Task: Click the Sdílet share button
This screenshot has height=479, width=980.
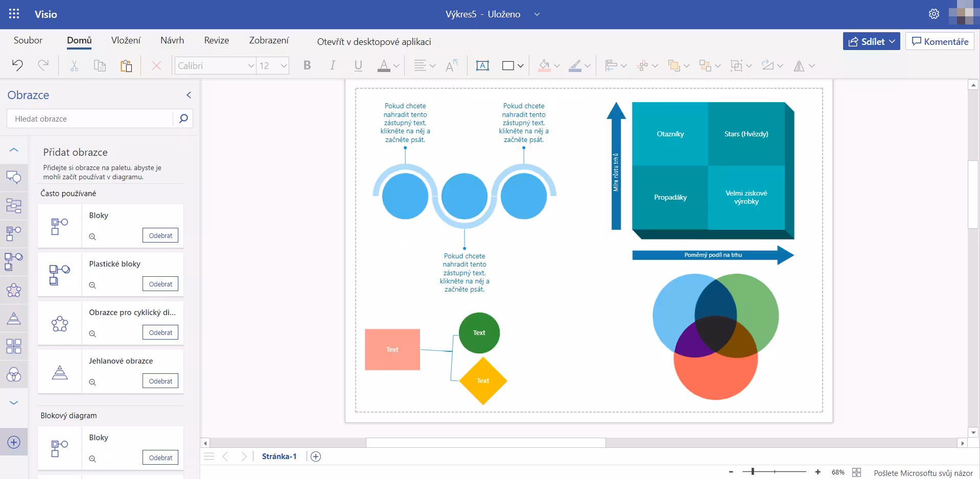Action: point(872,41)
